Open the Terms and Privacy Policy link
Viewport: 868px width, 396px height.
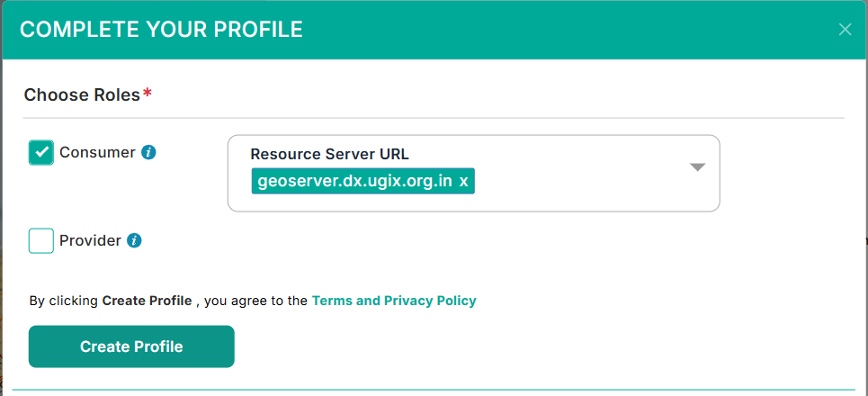[x=394, y=301]
